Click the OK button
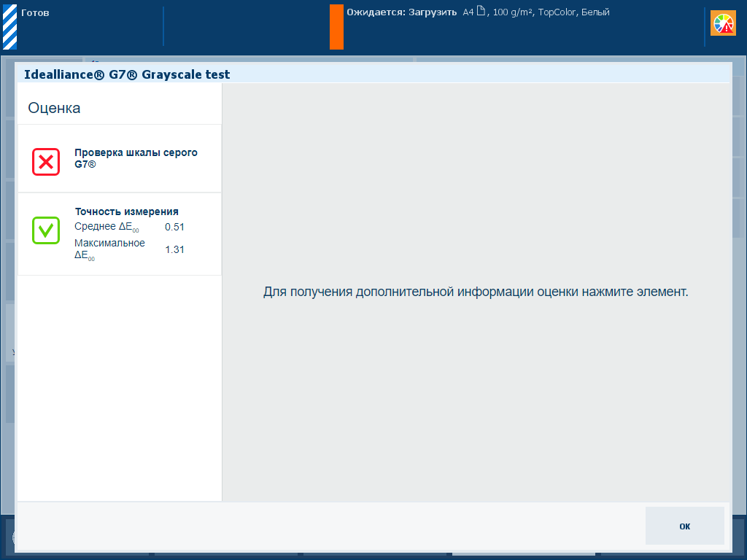 (x=684, y=526)
